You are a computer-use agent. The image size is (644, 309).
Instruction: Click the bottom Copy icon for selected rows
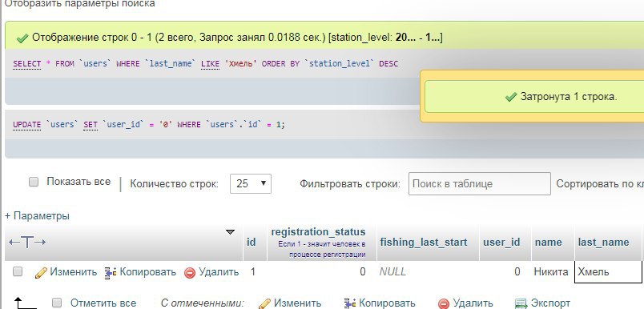click(x=350, y=303)
